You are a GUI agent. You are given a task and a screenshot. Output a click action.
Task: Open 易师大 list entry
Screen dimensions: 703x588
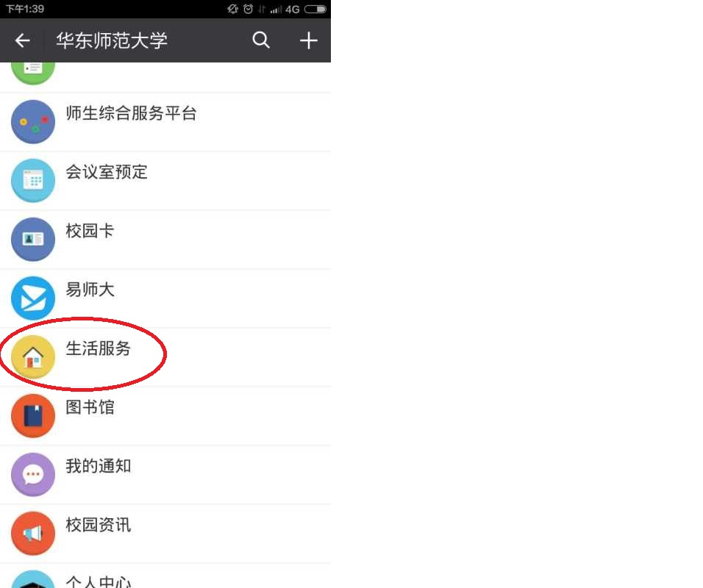pyautogui.click(x=165, y=298)
